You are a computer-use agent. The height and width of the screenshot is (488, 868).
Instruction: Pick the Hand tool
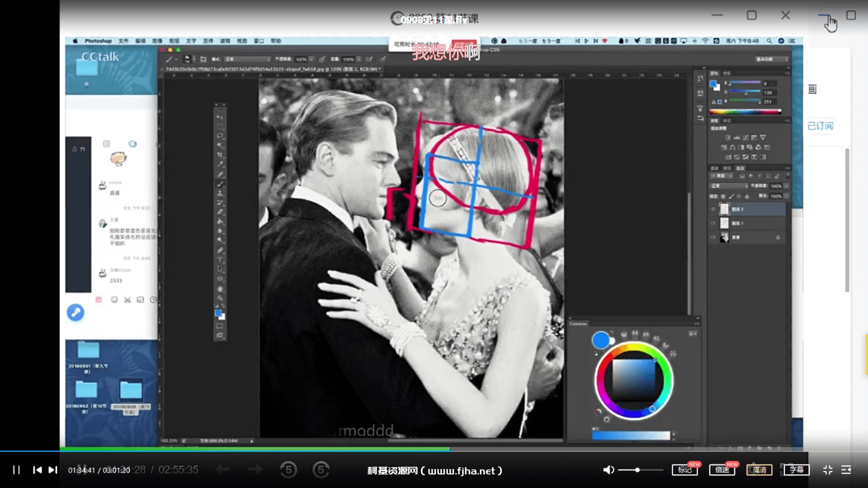click(x=220, y=288)
